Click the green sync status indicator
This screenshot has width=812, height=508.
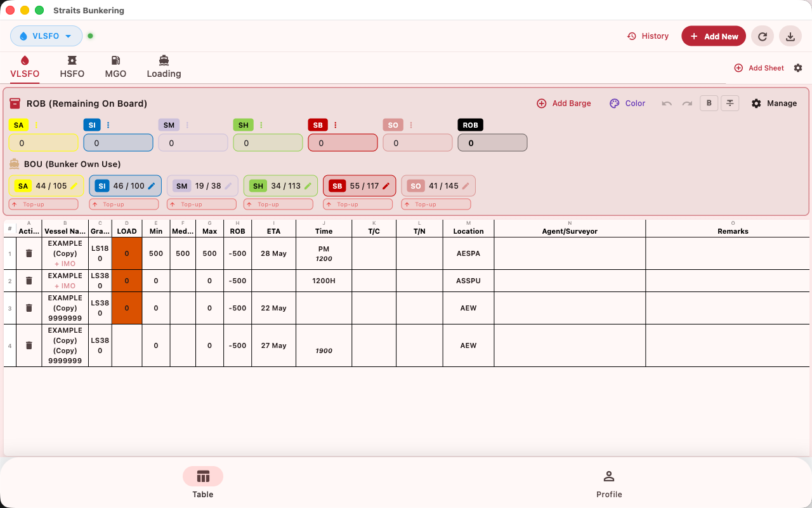(x=90, y=36)
